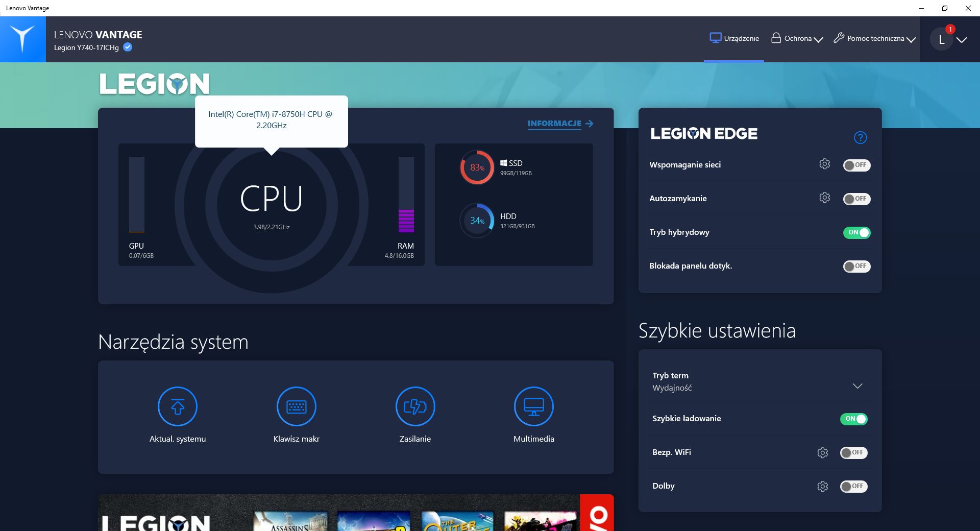This screenshot has height=531, width=980.
Task: Click the GPU usage bar
Action: [137, 195]
